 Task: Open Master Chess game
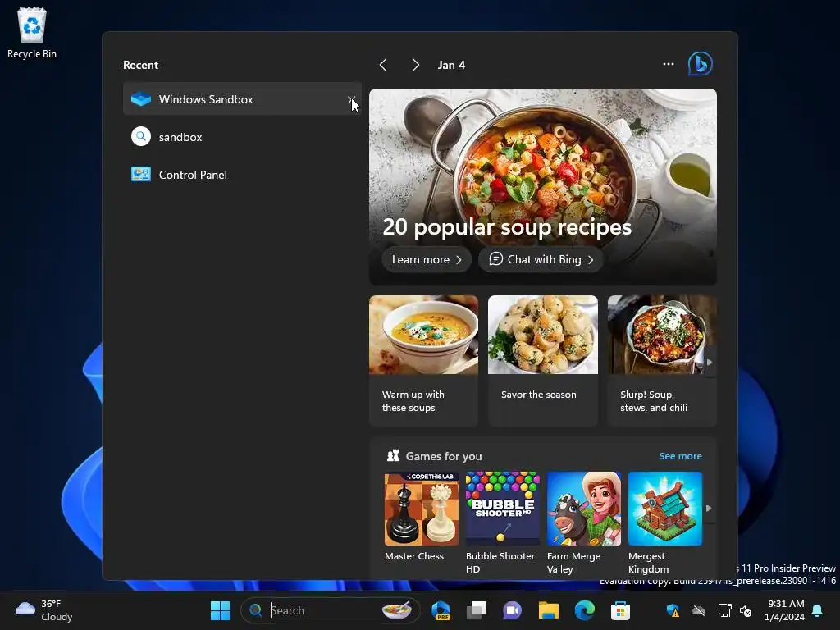[x=421, y=517]
